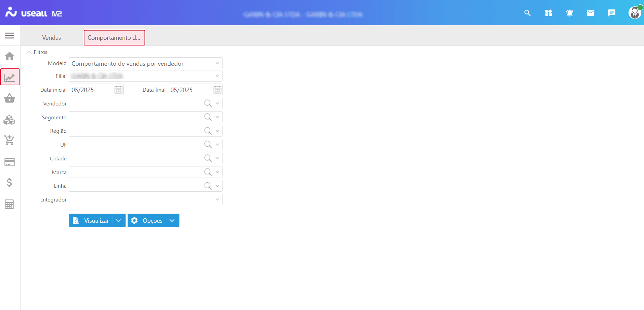Image resolution: width=644 pixels, height=310 pixels.
Task: Open the mail envelope icon in header
Action: [x=590, y=13]
